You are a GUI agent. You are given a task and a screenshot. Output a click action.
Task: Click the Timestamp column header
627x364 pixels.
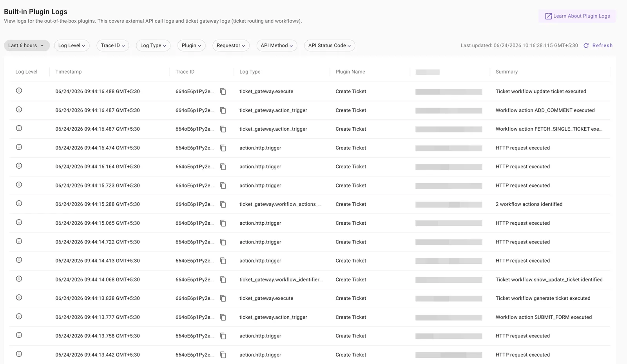tap(69, 72)
